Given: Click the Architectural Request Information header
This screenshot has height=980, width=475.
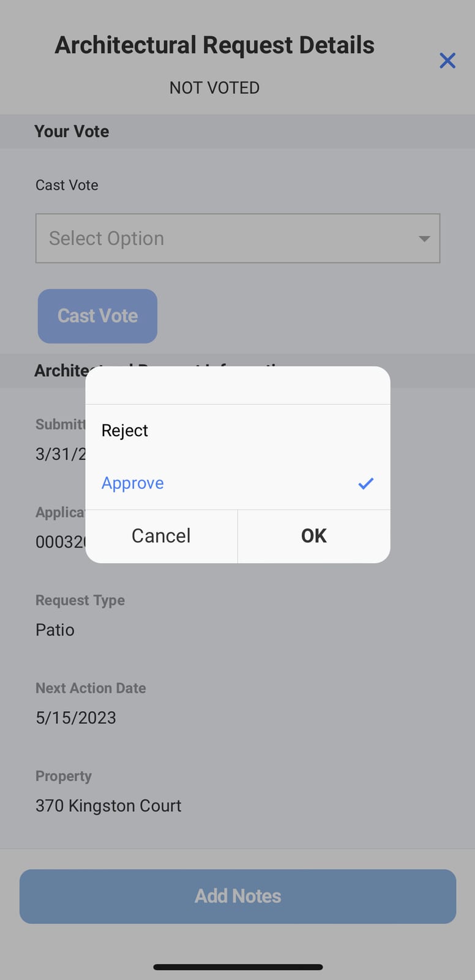Looking at the screenshot, I should click(x=238, y=371).
